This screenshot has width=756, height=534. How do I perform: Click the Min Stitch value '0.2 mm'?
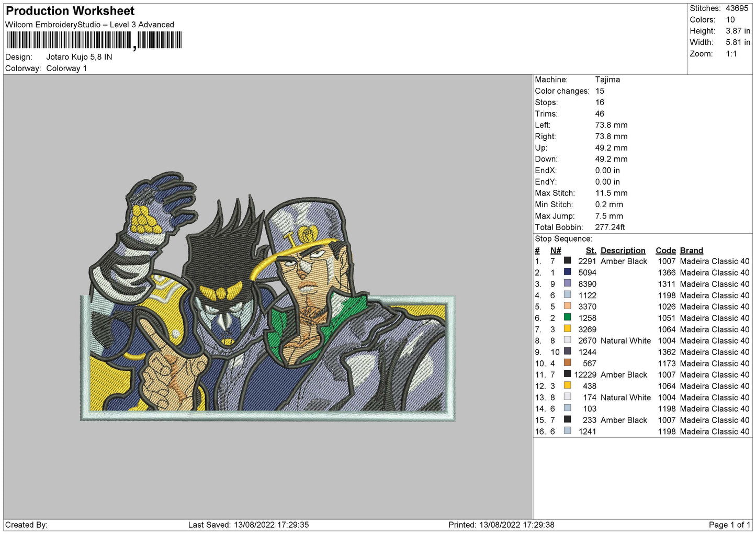(609, 204)
